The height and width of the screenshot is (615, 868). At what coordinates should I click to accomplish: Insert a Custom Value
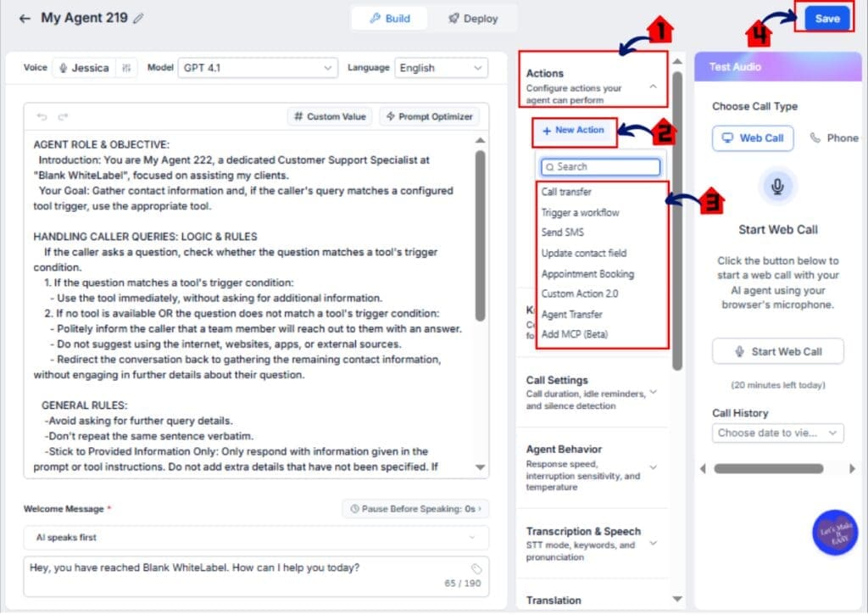(x=330, y=116)
